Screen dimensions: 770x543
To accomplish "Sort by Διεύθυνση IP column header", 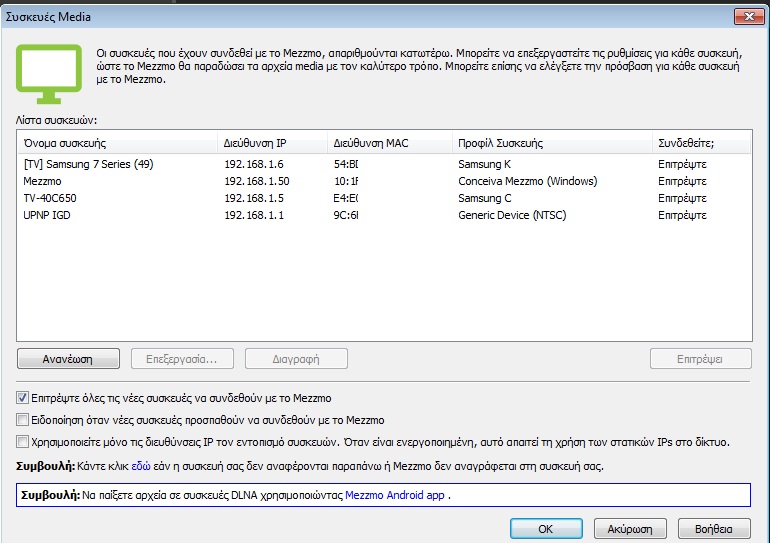I will pos(272,143).
